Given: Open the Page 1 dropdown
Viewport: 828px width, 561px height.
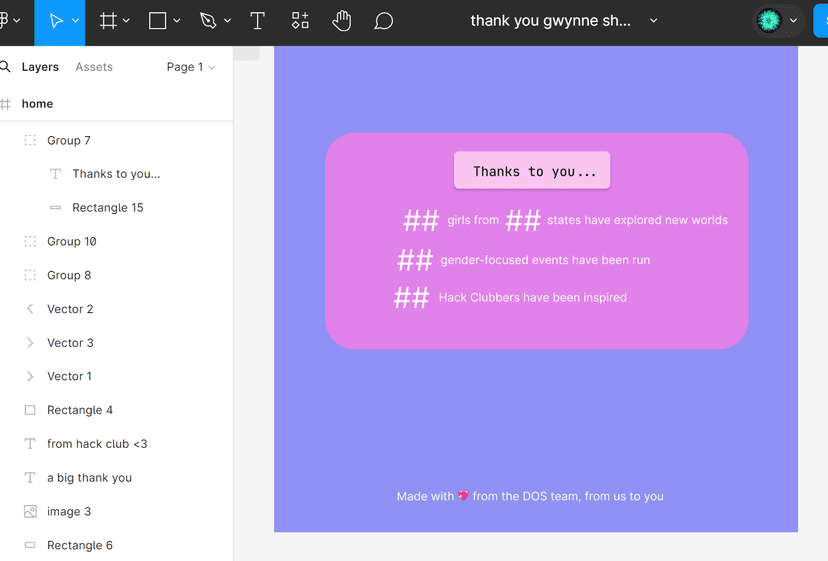Looking at the screenshot, I should coord(190,67).
